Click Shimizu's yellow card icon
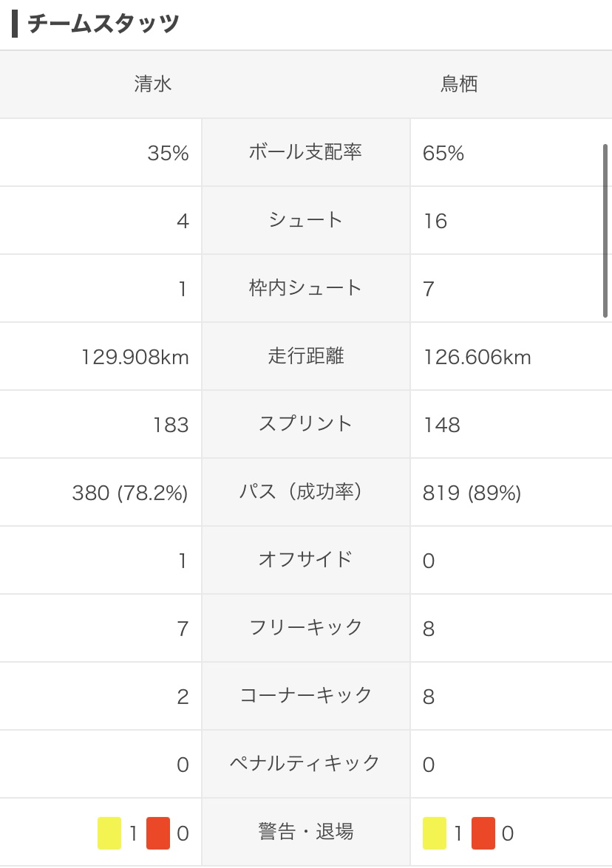612x868 pixels. pos(109,833)
